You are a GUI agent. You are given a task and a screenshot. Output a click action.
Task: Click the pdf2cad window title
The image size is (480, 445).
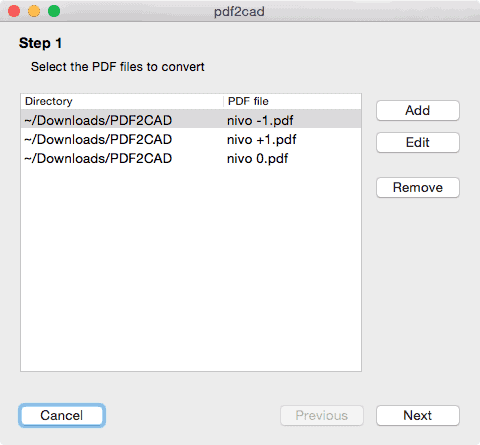[x=239, y=12]
